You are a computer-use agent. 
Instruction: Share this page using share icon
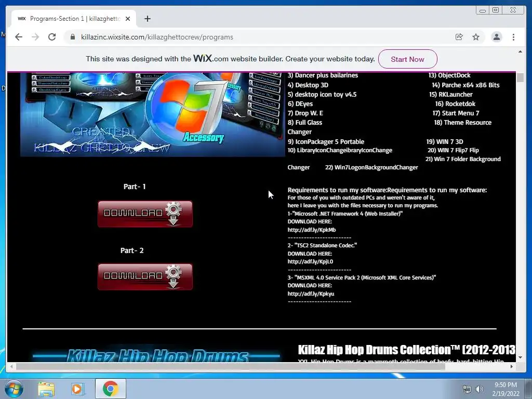[x=459, y=37]
